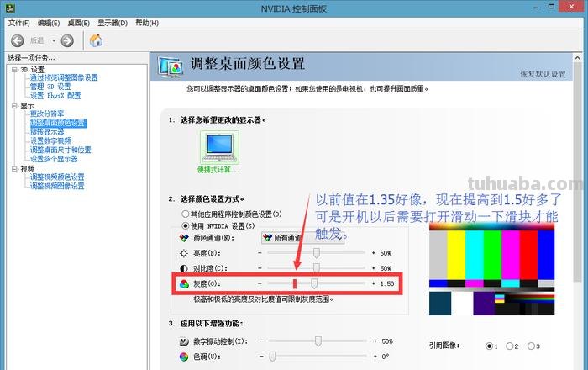Click the 数字振动控制 digital vibrance icon
Screen dimensions: 588x370
click(184, 341)
